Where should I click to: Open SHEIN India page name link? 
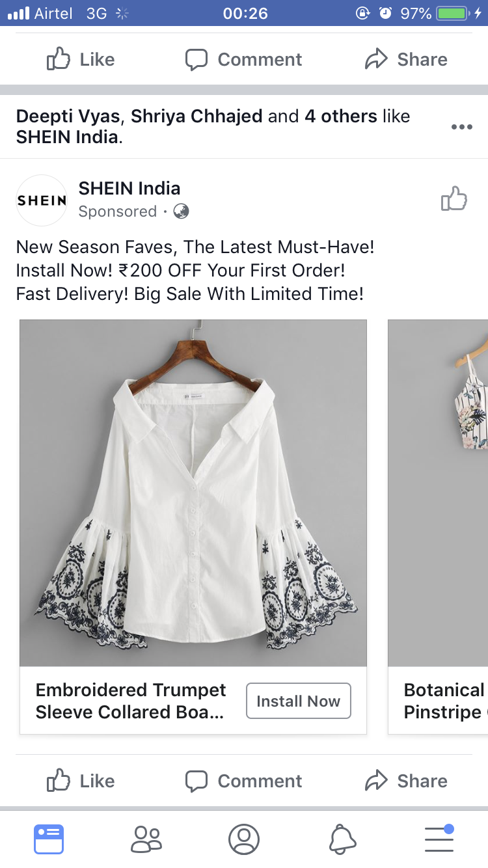pyautogui.click(x=129, y=189)
